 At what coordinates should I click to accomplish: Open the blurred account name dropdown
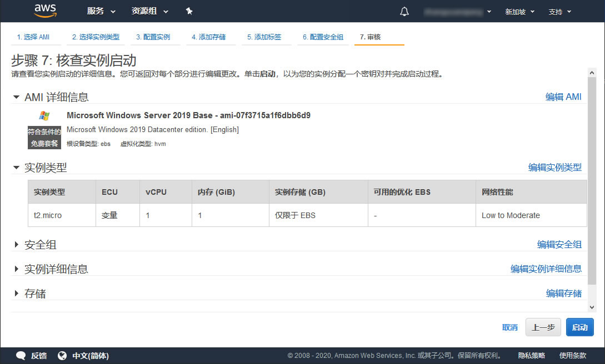pyautogui.click(x=457, y=12)
